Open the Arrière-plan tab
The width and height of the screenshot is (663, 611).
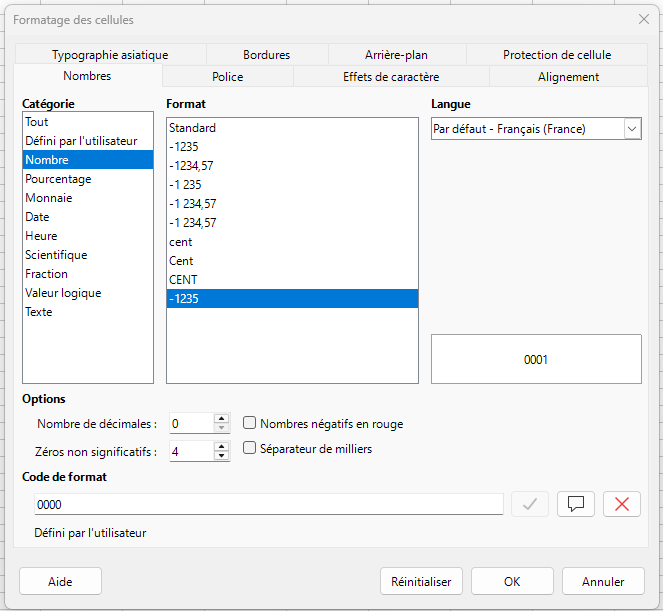click(396, 55)
